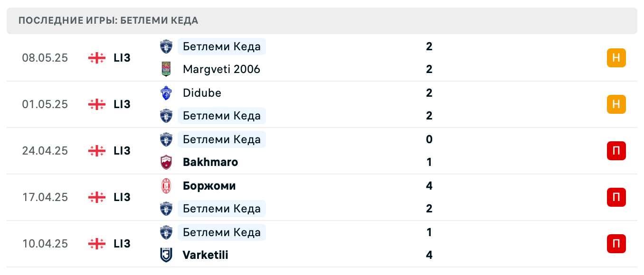This screenshot has width=644, height=275.
Task: Select the Bakhmaro team name
Action: click(210, 162)
